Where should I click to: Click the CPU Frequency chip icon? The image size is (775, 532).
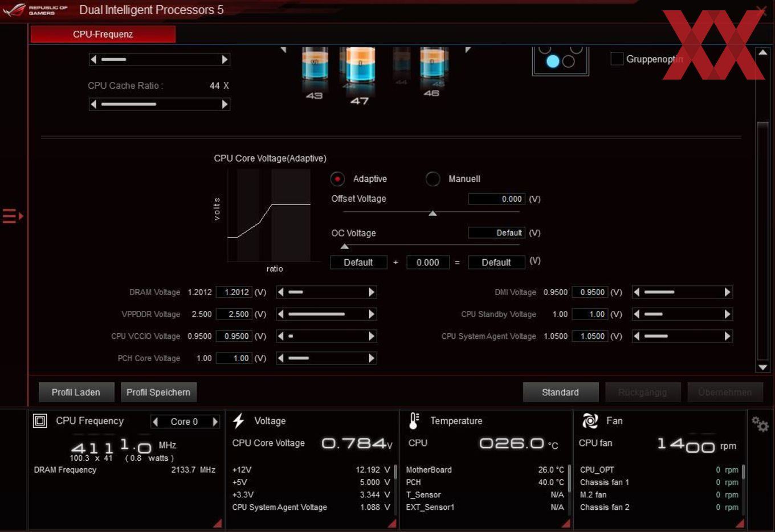click(40, 421)
